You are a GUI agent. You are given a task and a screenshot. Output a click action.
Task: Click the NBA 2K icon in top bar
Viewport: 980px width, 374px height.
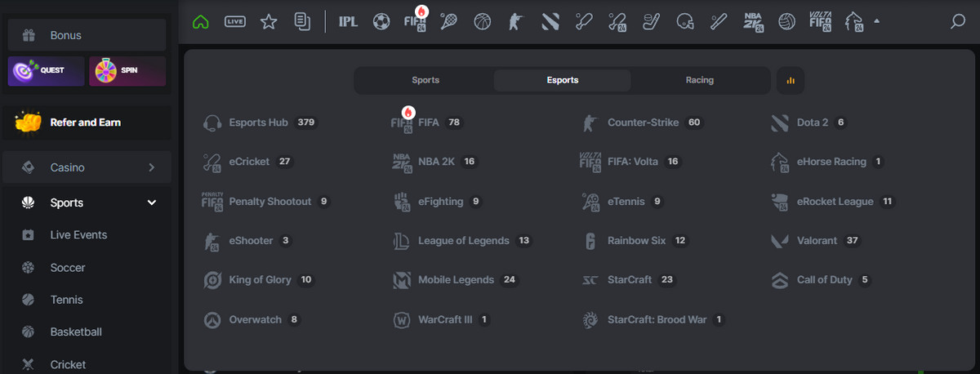(x=753, y=22)
